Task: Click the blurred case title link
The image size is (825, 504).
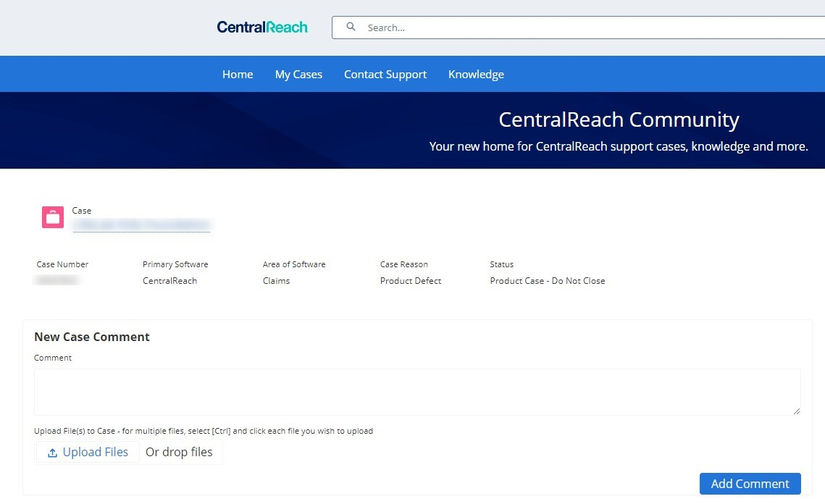Action: pos(141,225)
